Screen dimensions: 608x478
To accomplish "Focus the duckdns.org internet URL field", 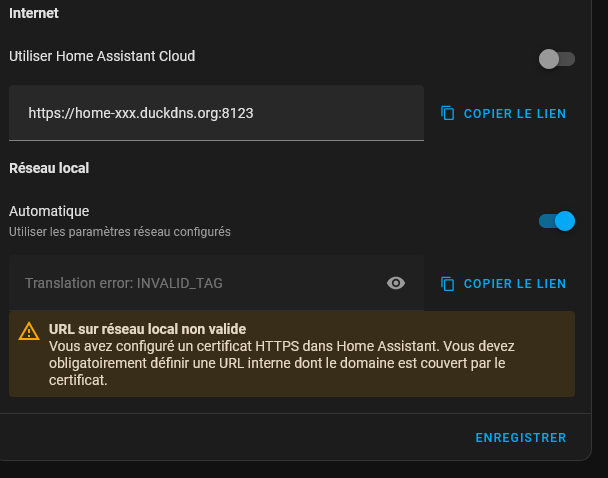I will tap(216, 113).
